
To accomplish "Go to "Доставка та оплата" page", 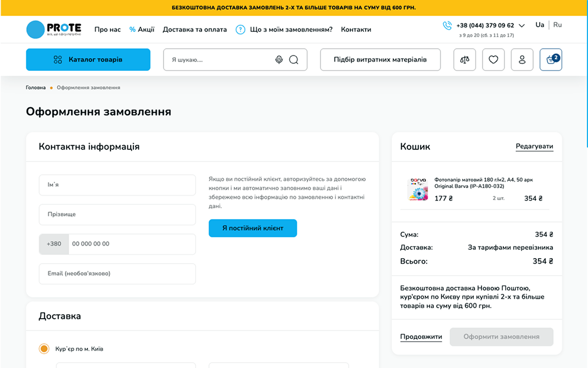I will coord(194,30).
